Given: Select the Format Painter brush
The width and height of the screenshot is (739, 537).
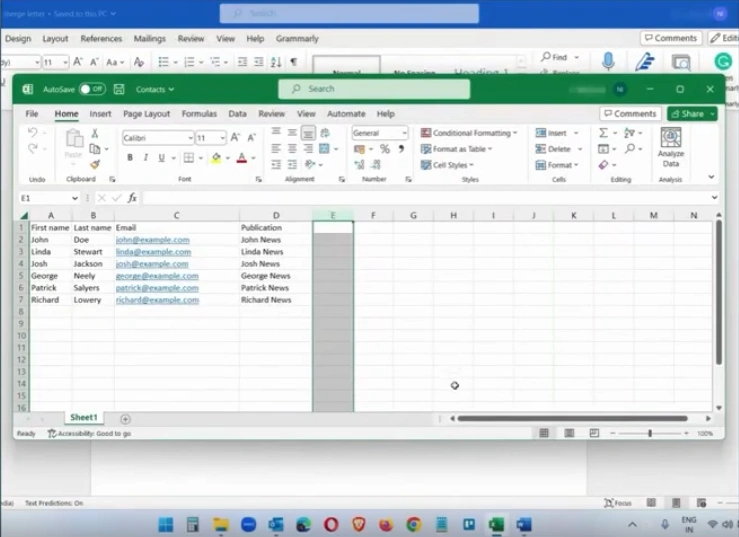Looking at the screenshot, I should [x=95, y=164].
